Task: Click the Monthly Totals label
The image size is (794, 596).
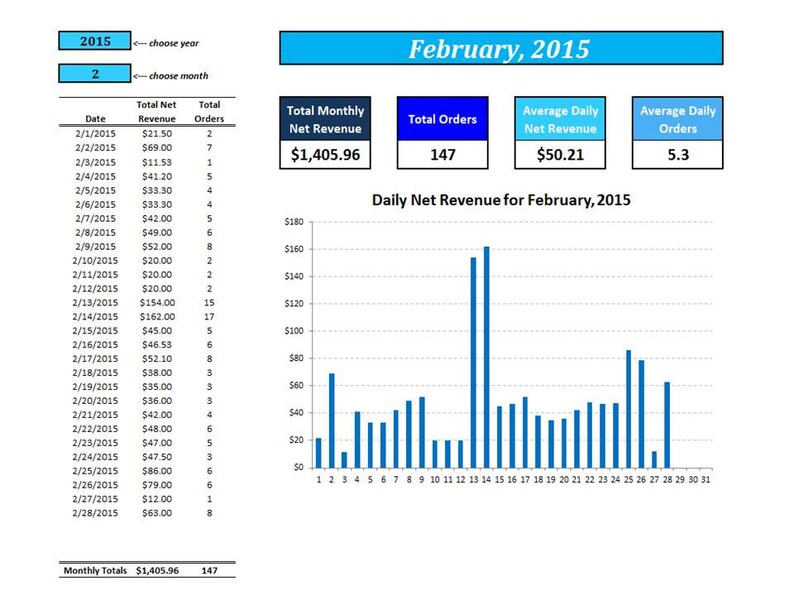Action: pyautogui.click(x=95, y=571)
